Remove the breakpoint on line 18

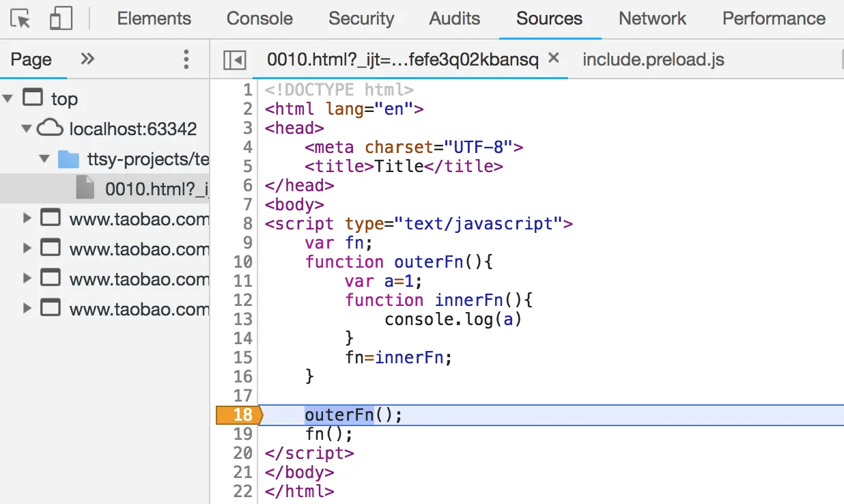238,415
